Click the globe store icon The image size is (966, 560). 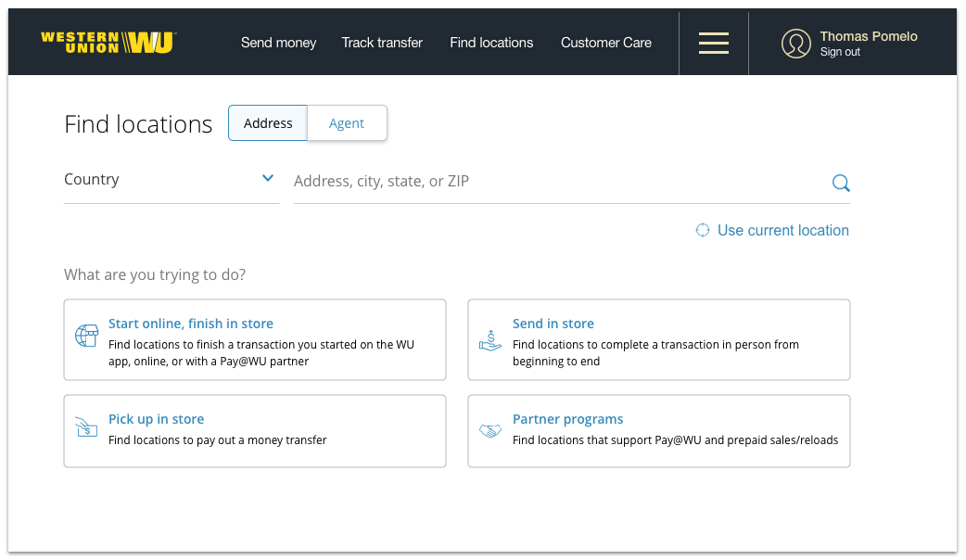(x=87, y=336)
